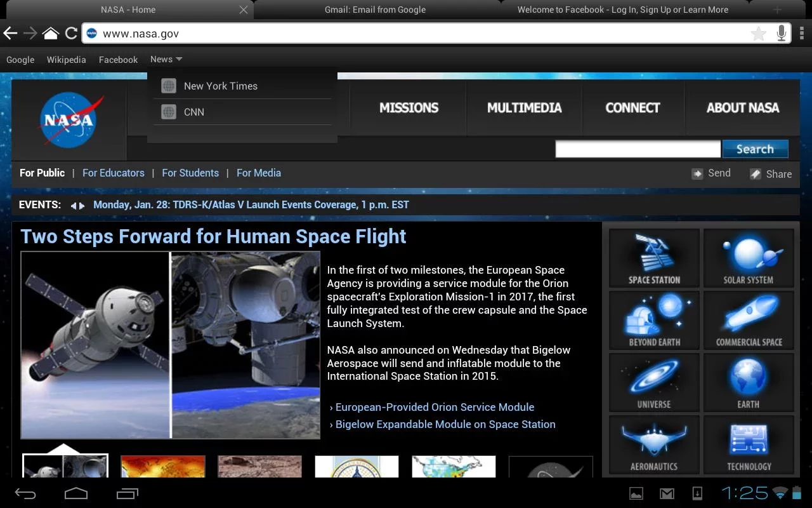This screenshot has height=508, width=812.
Task: Close the NASA - Home tab
Action: pyautogui.click(x=244, y=10)
